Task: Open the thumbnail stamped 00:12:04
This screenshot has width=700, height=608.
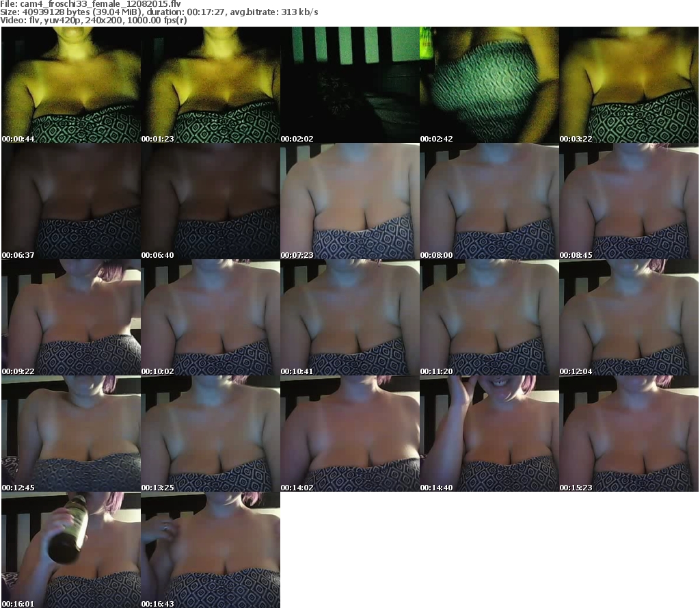Action: [x=629, y=317]
